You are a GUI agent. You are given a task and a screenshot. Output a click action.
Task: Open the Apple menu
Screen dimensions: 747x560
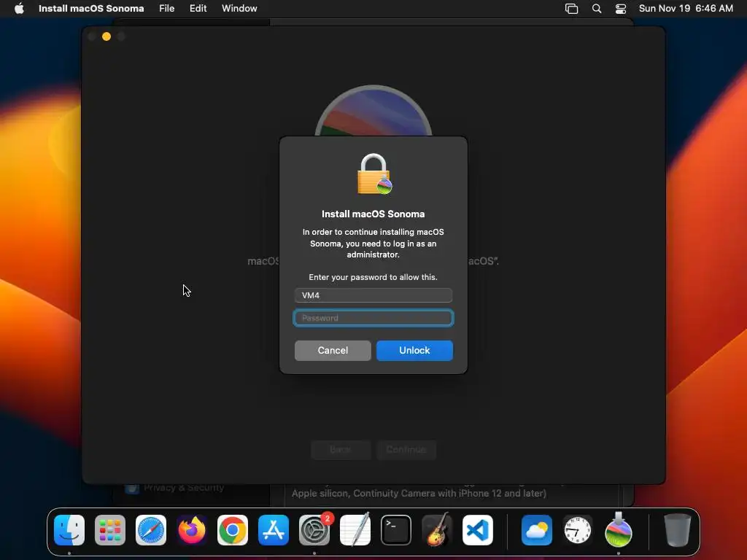pos(19,9)
